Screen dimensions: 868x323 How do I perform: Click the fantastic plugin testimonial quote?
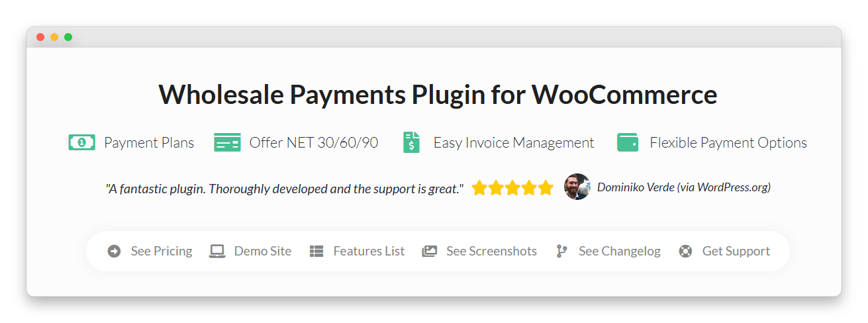[285, 189]
